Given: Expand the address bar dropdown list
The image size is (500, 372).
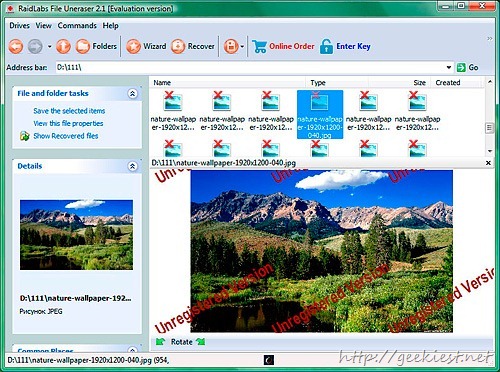Looking at the screenshot, I should coord(449,67).
